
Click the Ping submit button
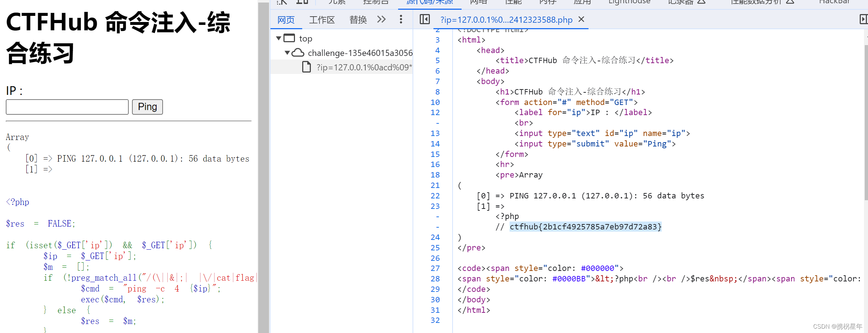coord(147,107)
